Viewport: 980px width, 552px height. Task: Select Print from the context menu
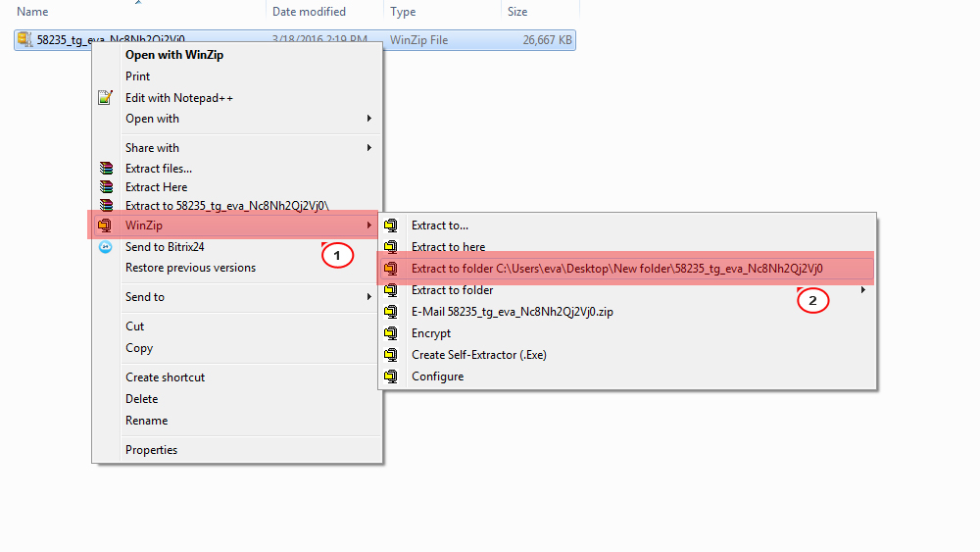(x=237, y=76)
